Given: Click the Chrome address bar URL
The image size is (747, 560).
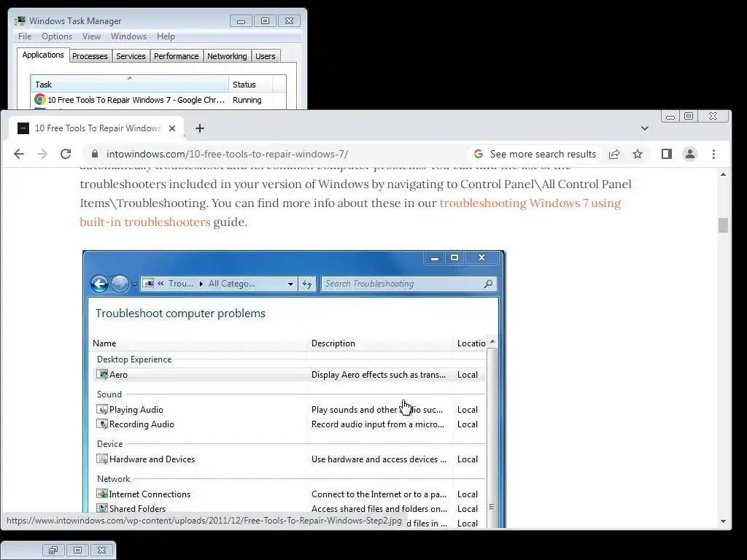Looking at the screenshot, I should pyautogui.click(x=228, y=154).
